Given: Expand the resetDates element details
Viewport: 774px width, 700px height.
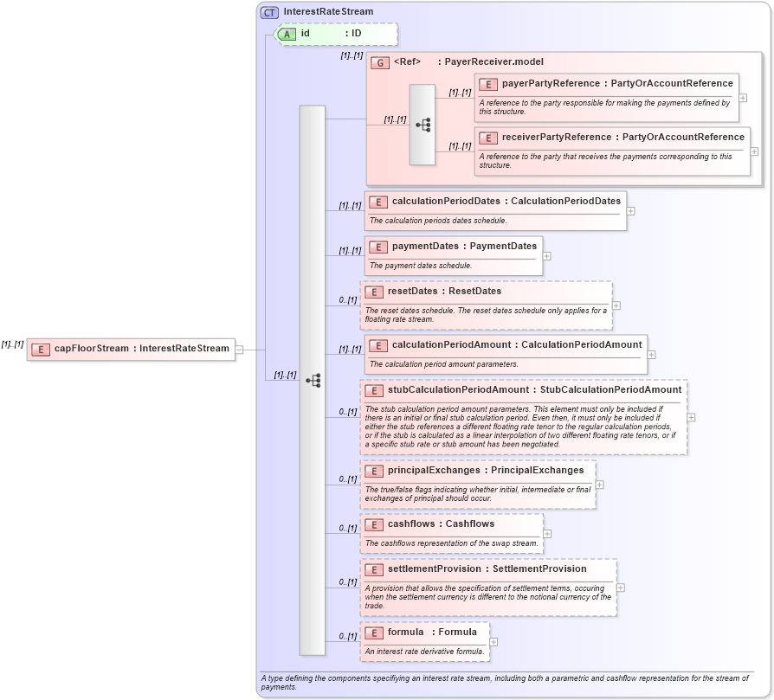Looking at the screenshot, I should pyautogui.click(x=616, y=305).
